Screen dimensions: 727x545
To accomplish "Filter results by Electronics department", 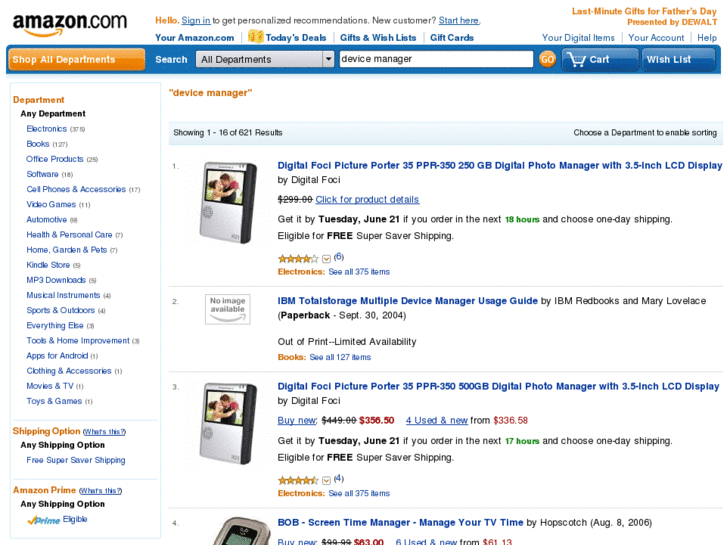I will tap(46, 129).
